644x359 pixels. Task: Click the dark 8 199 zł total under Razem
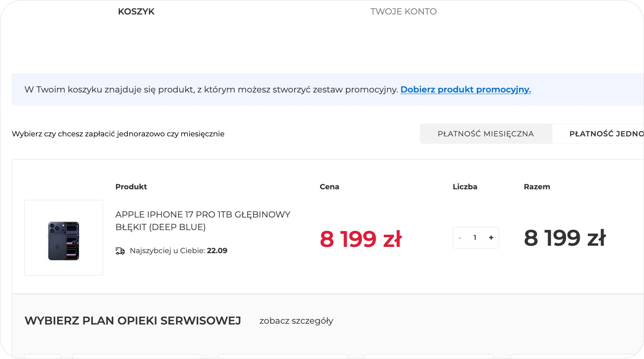click(x=565, y=238)
